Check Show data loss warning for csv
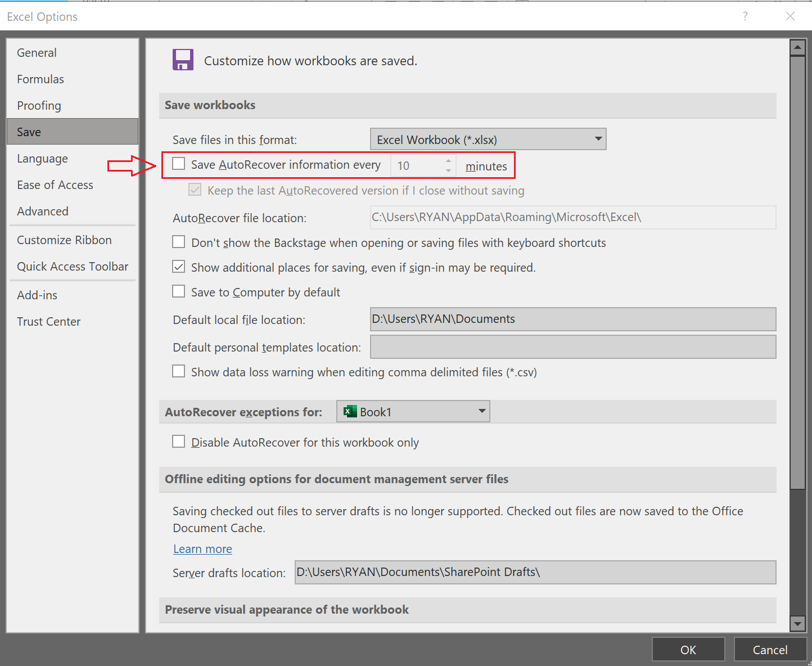This screenshot has width=812, height=666. click(179, 371)
